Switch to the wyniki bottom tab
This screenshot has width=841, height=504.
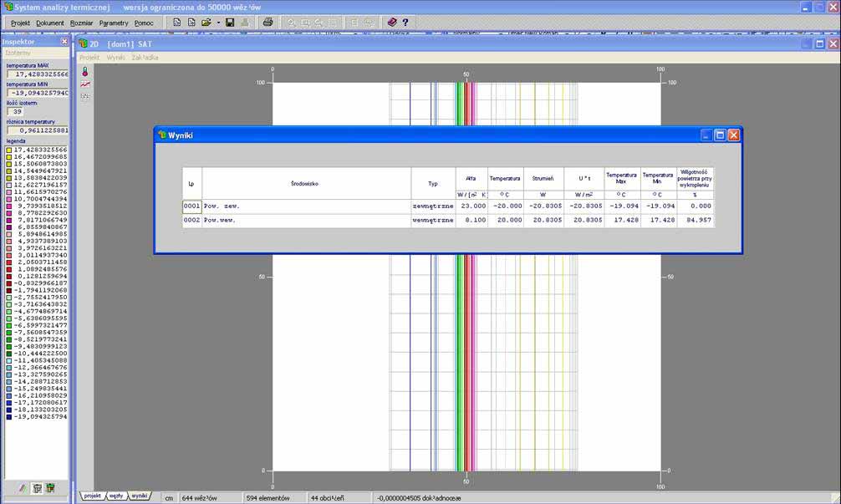[140, 496]
